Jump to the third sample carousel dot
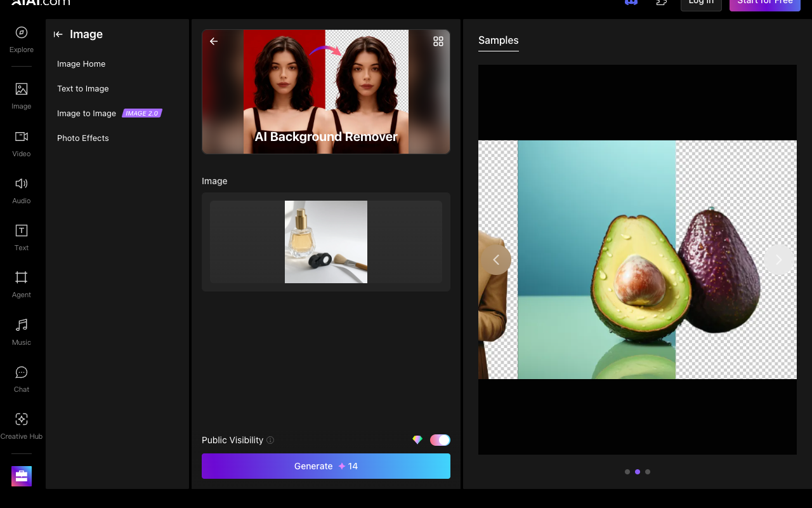Screen dimensions: 812x508 click(648, 472)
